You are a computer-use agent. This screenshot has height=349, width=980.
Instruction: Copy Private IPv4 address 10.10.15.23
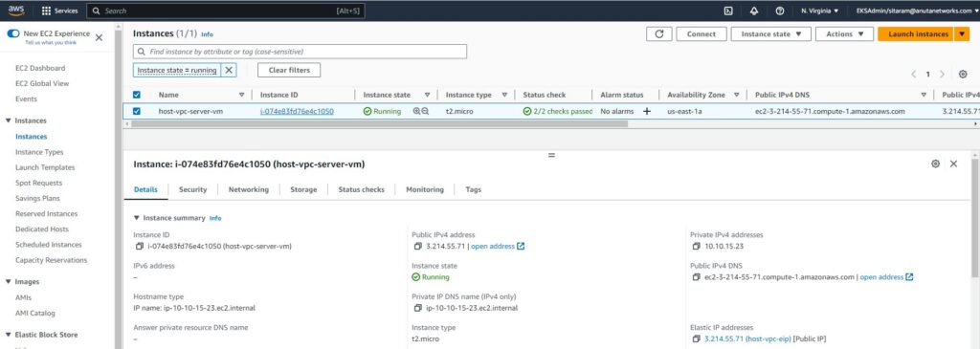click(x=697, y=246)
